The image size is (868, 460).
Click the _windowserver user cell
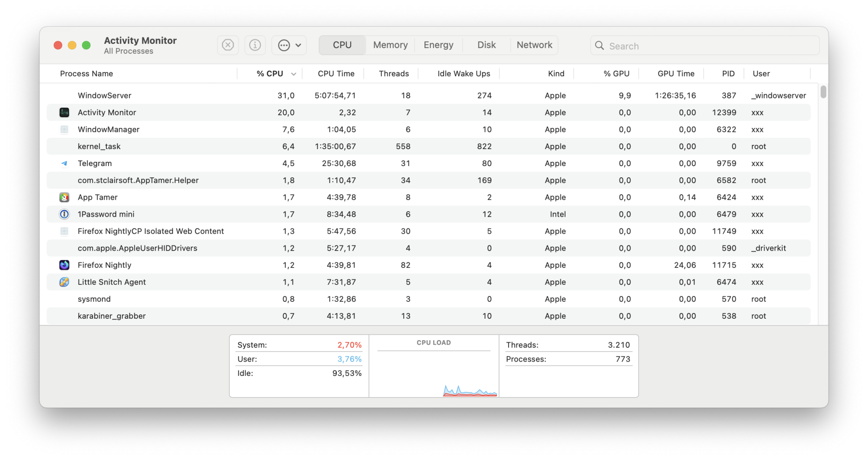[x=779, y=95]
